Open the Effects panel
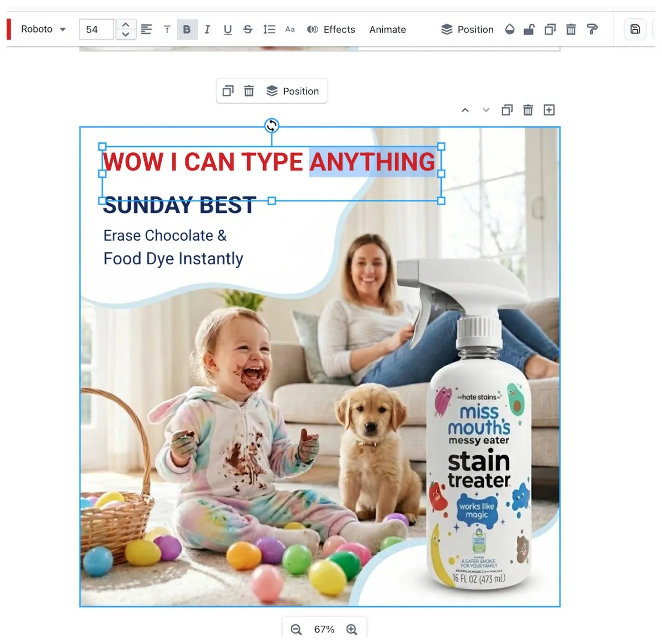 (x=331, y=29)
